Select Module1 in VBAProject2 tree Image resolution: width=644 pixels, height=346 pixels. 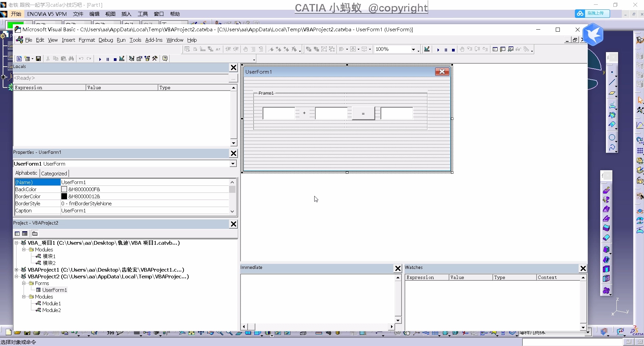[x=51, y=303]
